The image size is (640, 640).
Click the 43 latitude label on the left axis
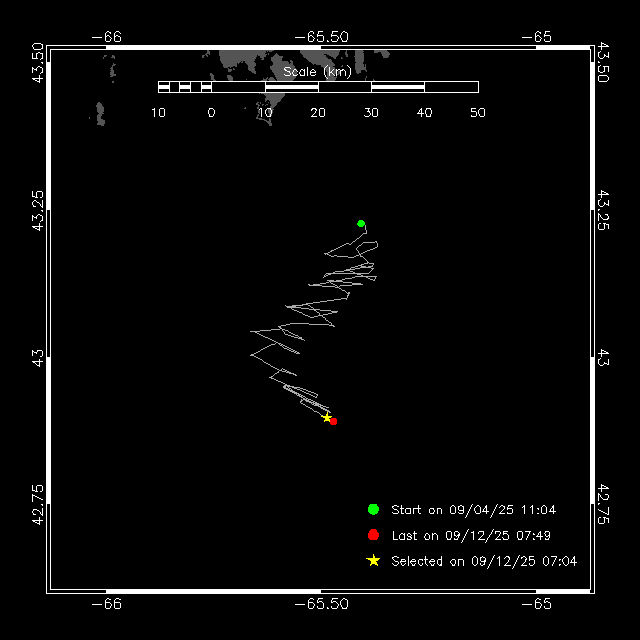[x=38, y=355]
